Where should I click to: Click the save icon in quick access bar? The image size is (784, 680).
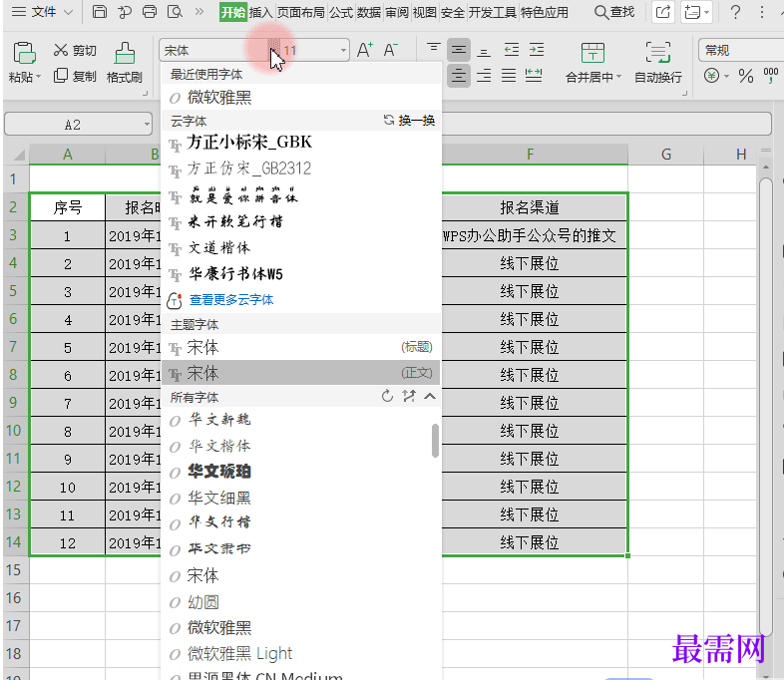pyautogui.click(x=99, y=12)
